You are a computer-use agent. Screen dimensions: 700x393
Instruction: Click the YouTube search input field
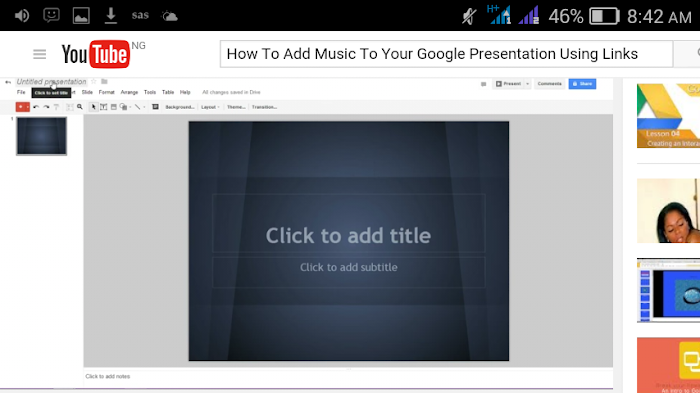click(x=446, y=54)
